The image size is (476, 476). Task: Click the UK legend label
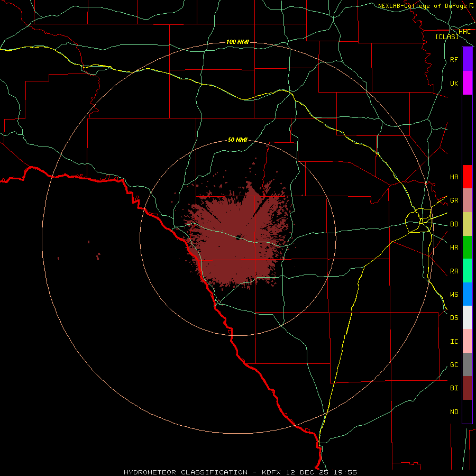tap(454, 83)
